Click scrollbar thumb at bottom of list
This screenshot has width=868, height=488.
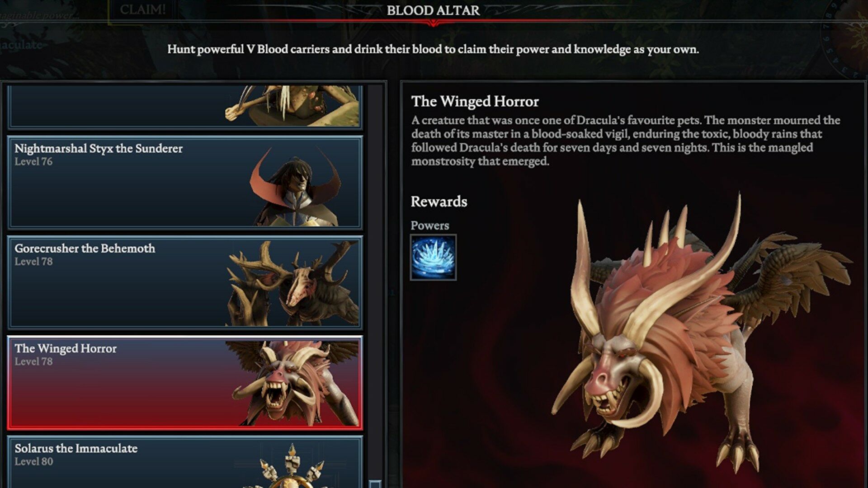click(375, 484)
